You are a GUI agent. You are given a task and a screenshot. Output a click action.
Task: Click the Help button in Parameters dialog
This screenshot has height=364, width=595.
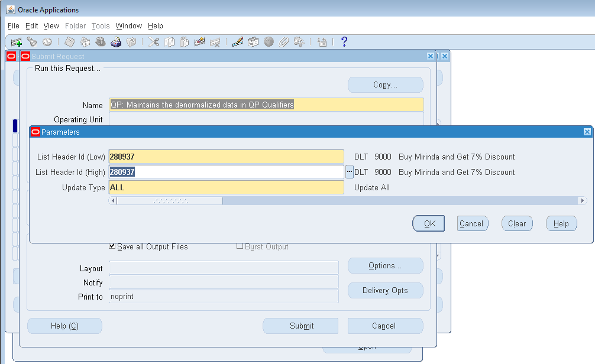[561, 223]
